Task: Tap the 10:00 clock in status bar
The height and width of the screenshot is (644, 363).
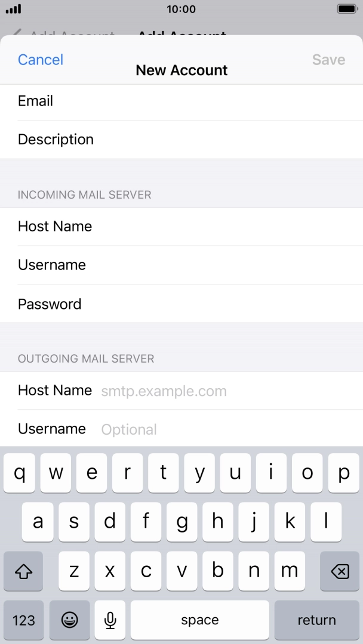Action: (x=181, y=9)
